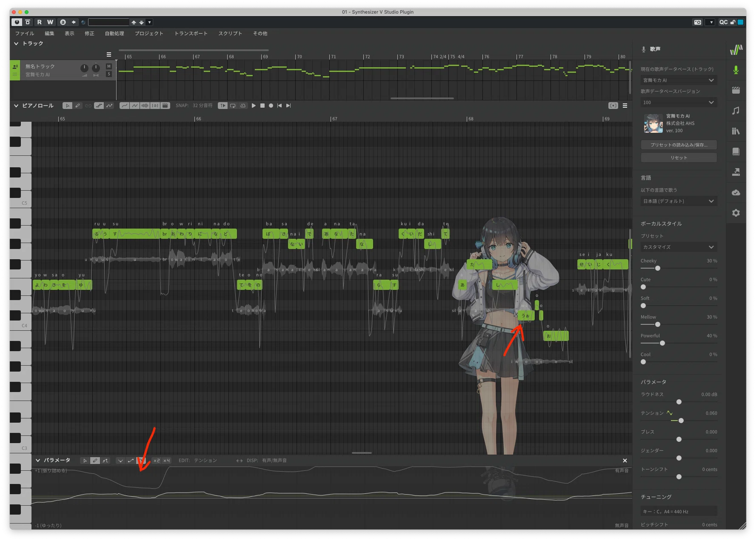The image size is (756, 541).
Task: Start playback with the play button
Action: coord(254,106)
